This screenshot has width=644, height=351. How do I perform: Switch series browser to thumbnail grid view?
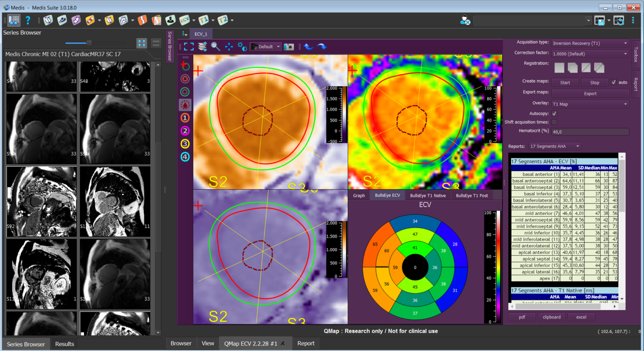pos(142,43)
